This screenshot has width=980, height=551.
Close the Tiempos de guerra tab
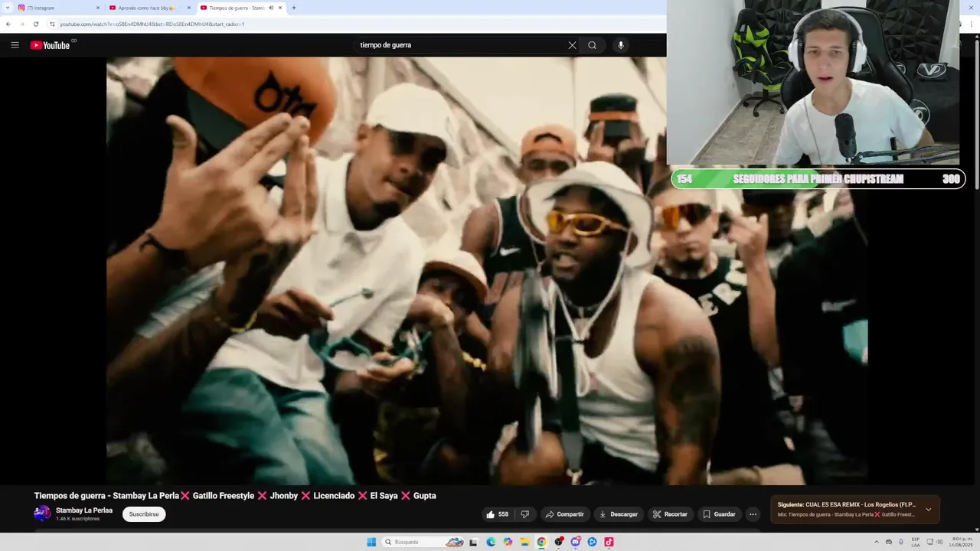pyautogui.click(x=280, y=8)
